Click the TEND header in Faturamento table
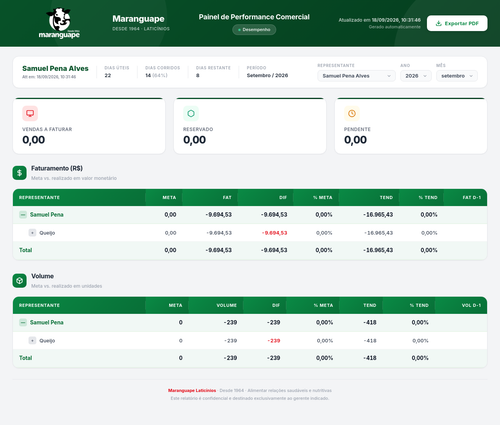This screenshot has width=500, height=425. (x=386, y=198)
